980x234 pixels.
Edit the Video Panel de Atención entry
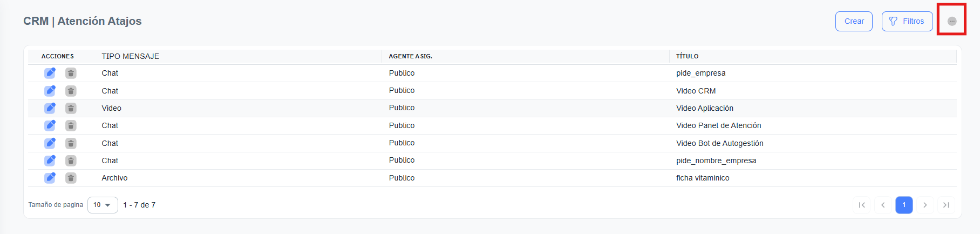50,125
